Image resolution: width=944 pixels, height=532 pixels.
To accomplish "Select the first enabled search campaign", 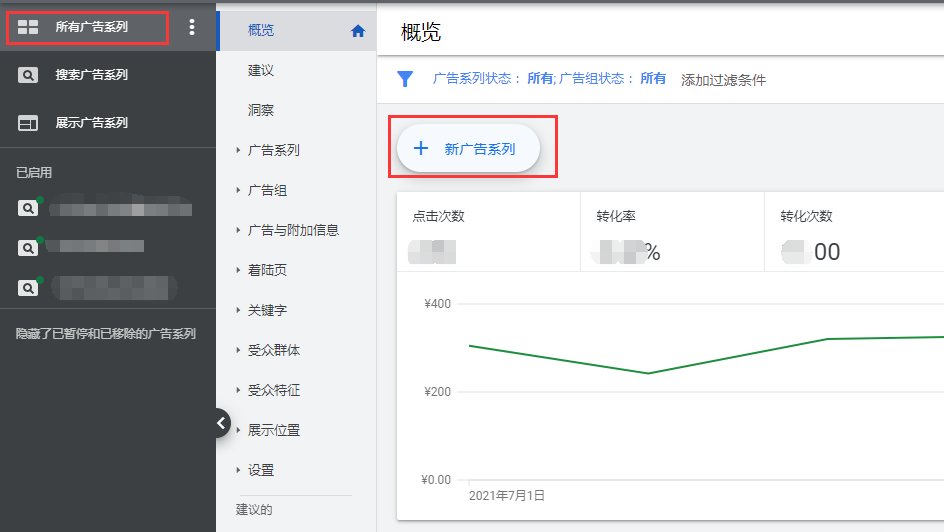I will click(108, 208).
